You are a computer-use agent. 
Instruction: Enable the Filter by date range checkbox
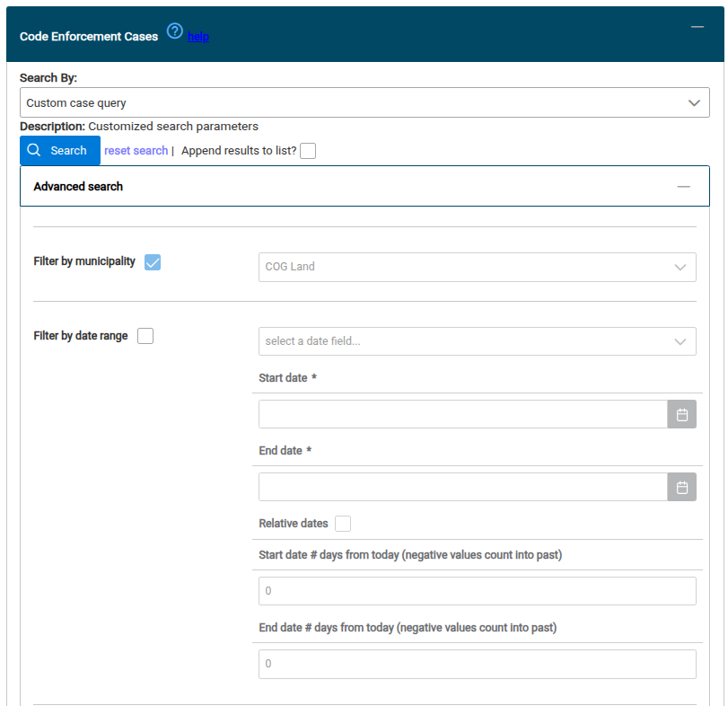click(x=145, y=336)
